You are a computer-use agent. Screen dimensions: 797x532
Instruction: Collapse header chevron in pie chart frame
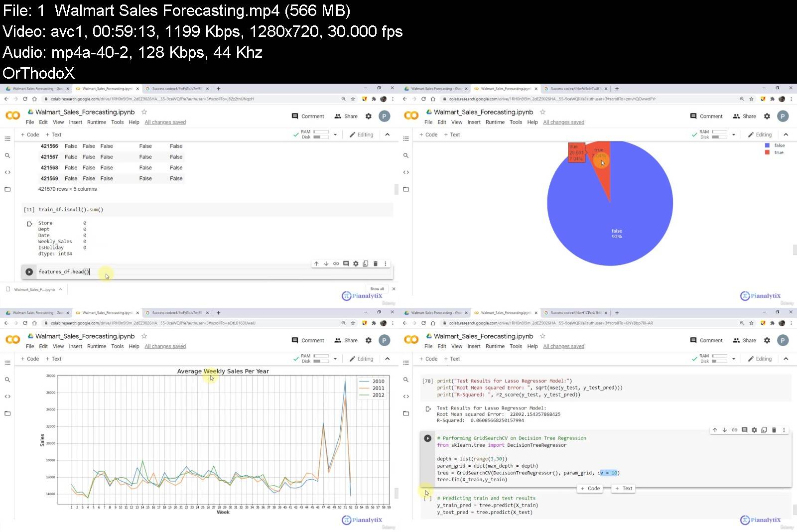[x=786, y=134]
